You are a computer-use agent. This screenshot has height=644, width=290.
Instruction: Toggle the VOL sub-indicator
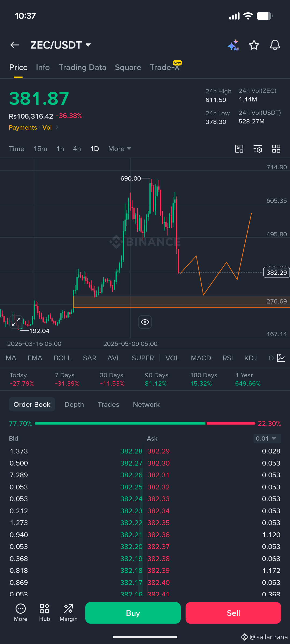[x=172, y=358]
